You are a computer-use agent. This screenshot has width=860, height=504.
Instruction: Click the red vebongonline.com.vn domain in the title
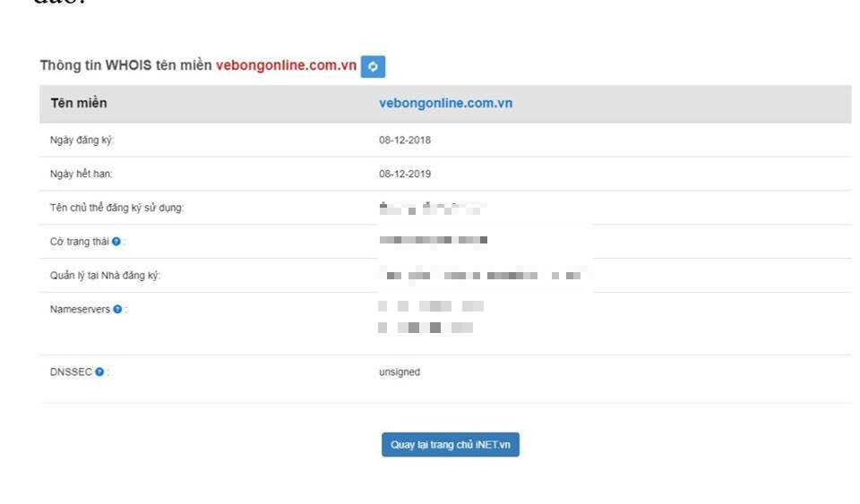pyautogui.click(x=286, y=65)
